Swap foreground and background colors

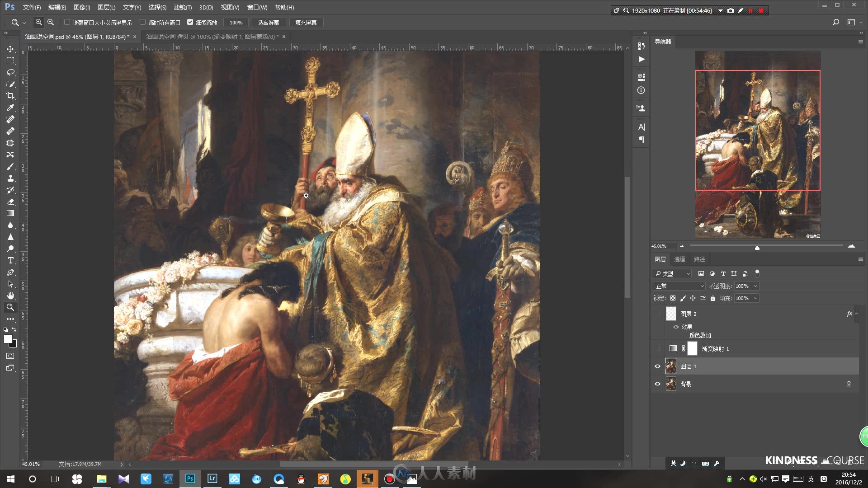14,330
